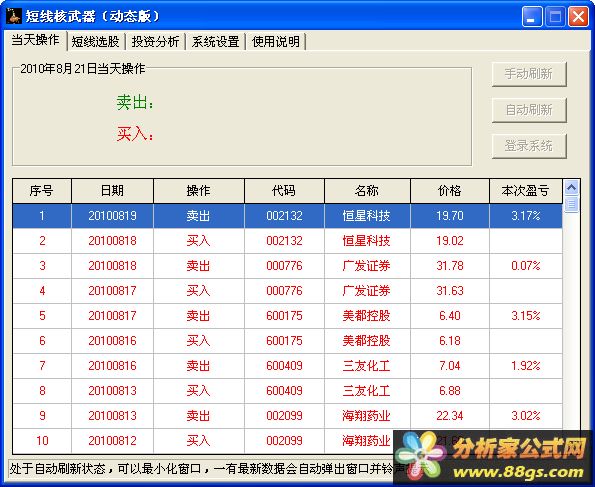
Task: Click 三友化工 in row 7
Action: [x=366, y=366]
